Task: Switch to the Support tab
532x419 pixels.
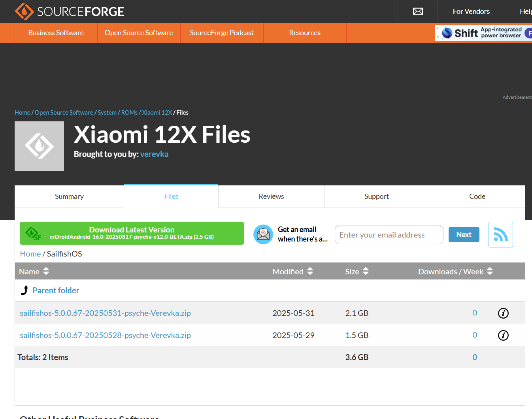Action: tap(377, 196)
